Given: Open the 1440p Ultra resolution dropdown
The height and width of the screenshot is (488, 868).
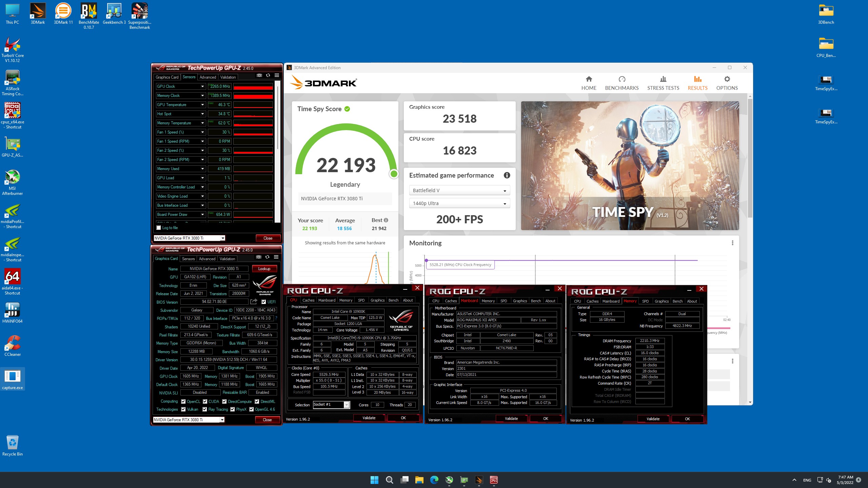Looking at the screenshot, I should coord(459,203).
